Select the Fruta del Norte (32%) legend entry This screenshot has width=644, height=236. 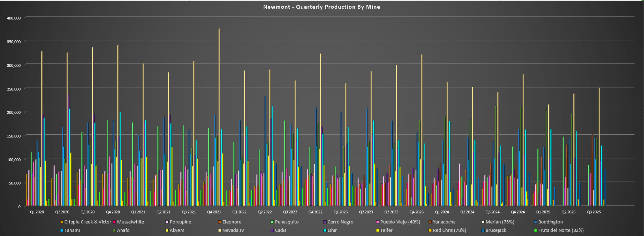click(559, 230)
